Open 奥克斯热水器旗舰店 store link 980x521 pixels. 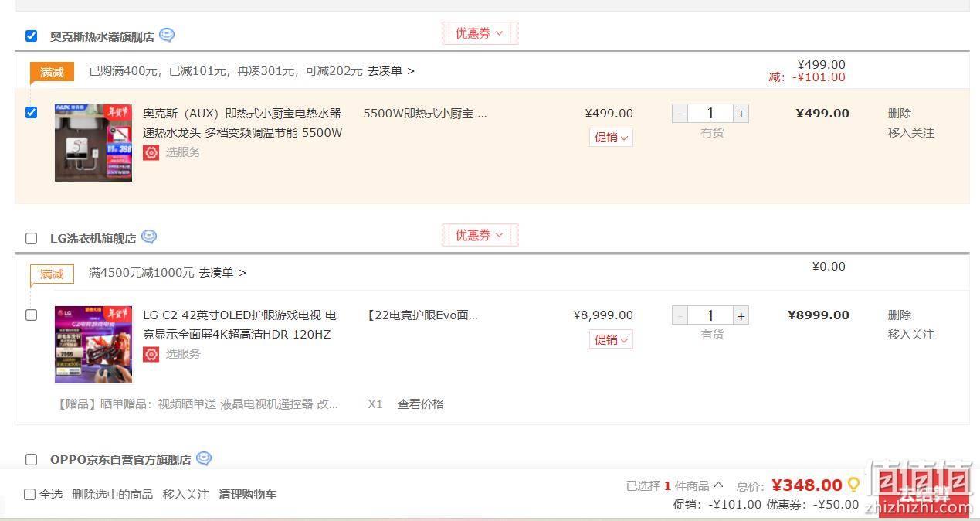pyautogui.click(x=102, y=36)
